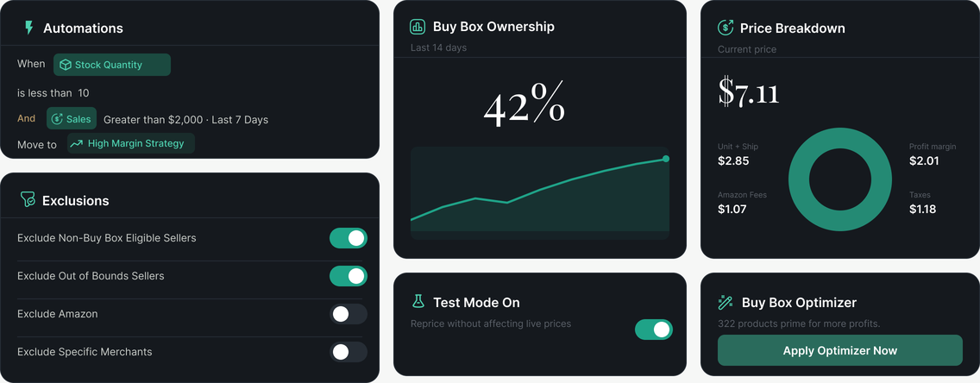Open the Sales condition chip
The image size is (980, 383).
pyautogui.click(x=72, y=119)
